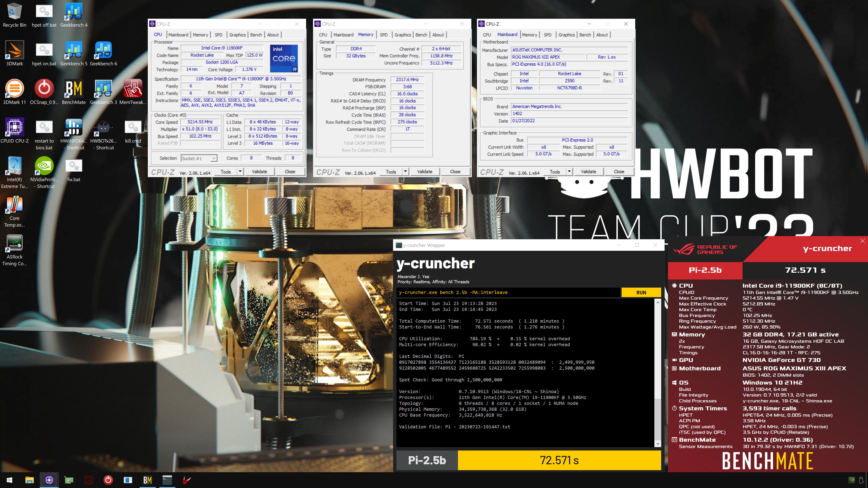Viewport: 868px width, 488px height.
Task: Open Graphics tab in Memory CPU-Z window
Action: coord(403,35)
